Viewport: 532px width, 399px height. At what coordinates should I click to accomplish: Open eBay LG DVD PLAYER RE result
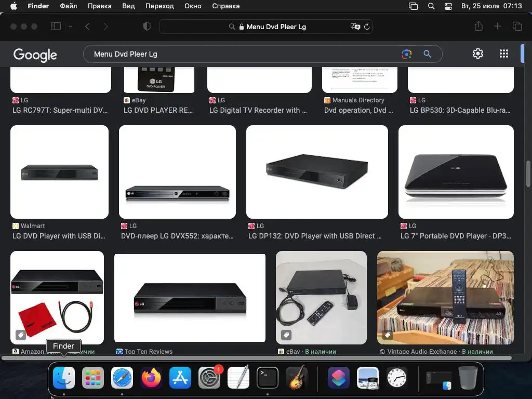point(158,110)
